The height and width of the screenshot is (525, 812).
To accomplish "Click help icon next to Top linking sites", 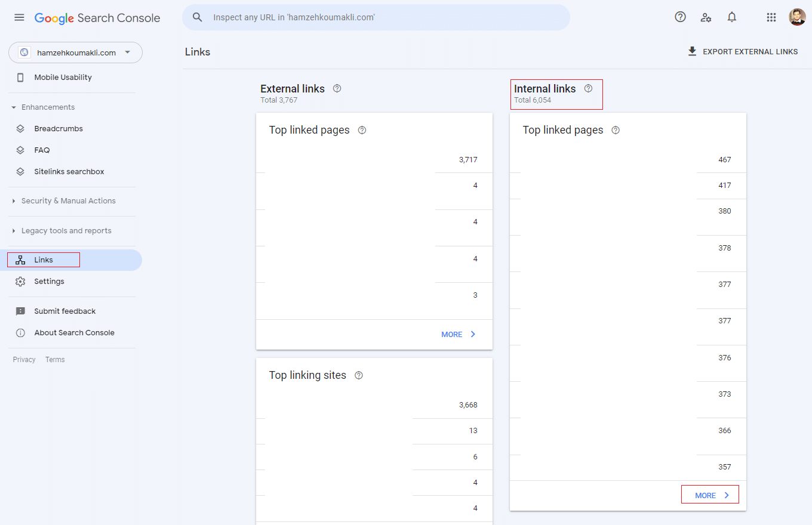I will (x=359, y=375).
